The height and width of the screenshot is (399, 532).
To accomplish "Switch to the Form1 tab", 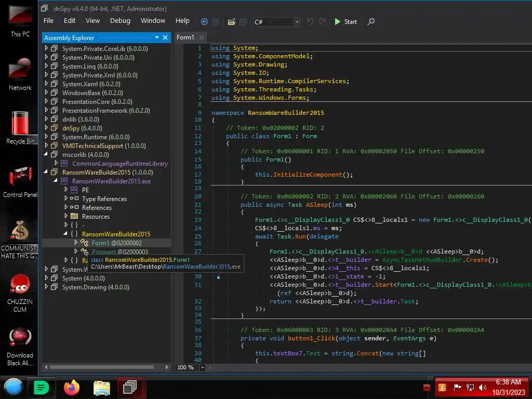I will pos(185,37).
